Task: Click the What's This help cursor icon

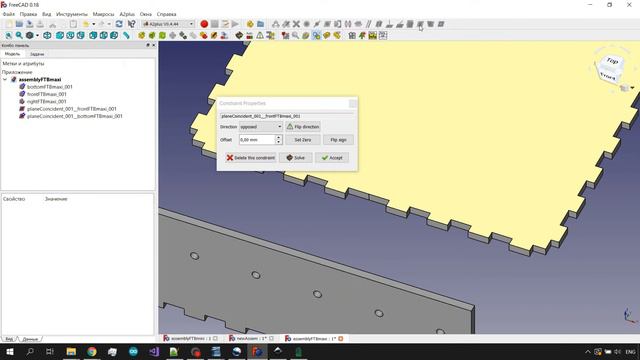Action: tap(131, 24)
